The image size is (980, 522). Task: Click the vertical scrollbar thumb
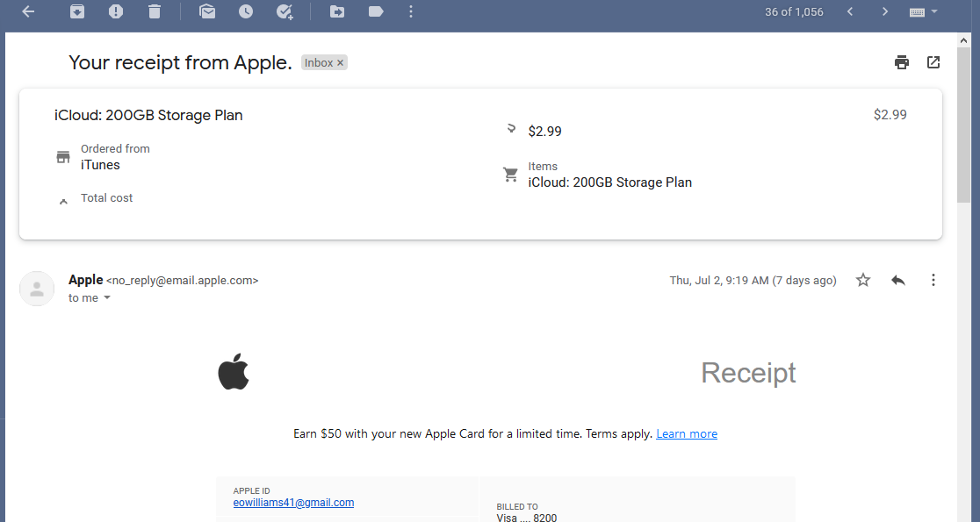tap(963, 124)
